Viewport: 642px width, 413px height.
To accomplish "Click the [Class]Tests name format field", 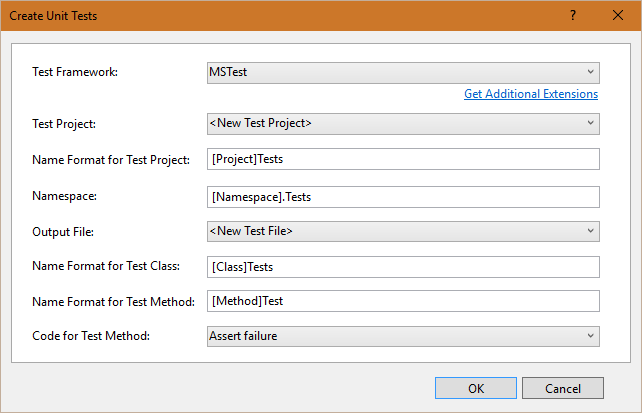I will tap(402, 267).
